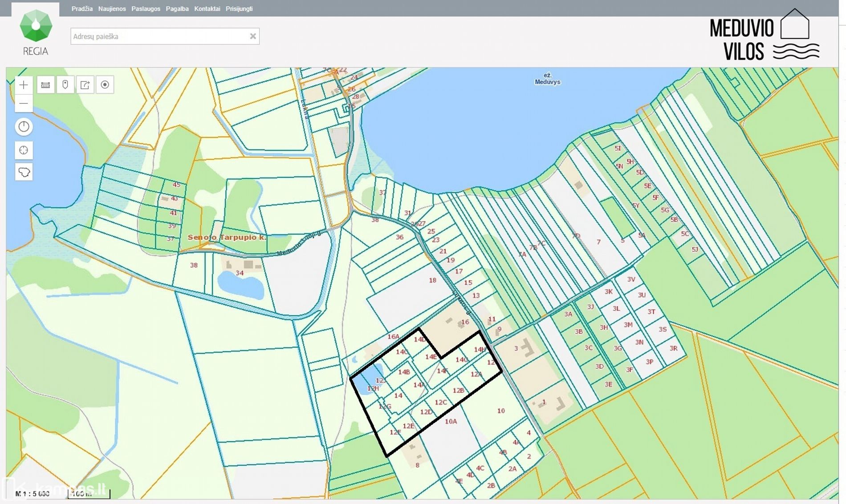Click the circular target layer icon

point(105,85)
